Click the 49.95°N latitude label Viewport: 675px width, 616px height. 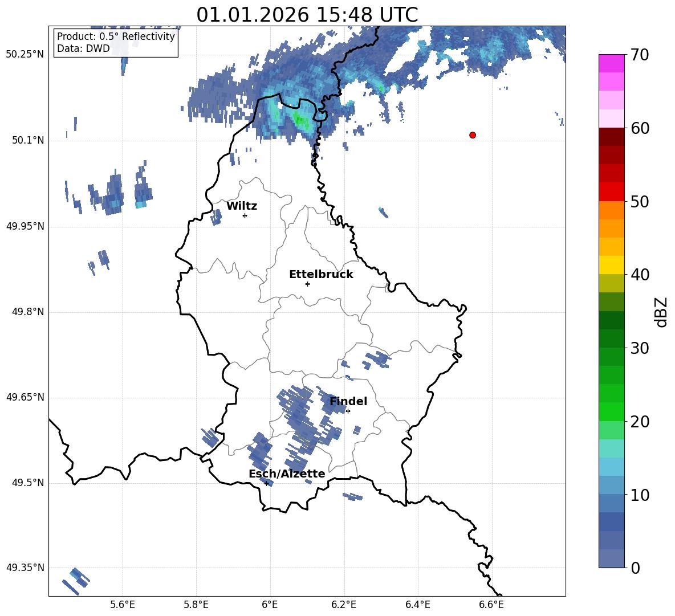(25, 226)
